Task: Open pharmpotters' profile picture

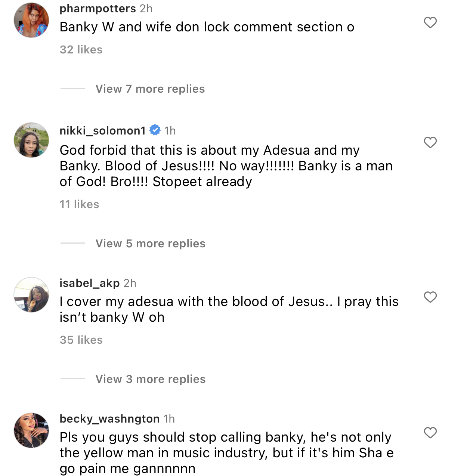Action: (x=31, y=20)
